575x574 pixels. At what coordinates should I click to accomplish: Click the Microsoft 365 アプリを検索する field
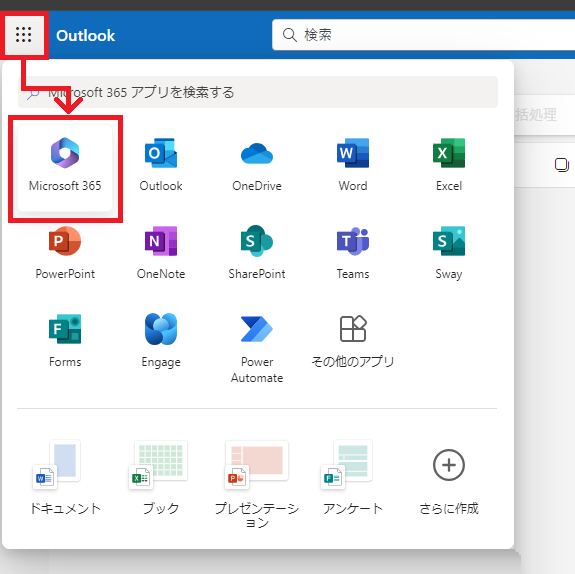tap(258, 92)
